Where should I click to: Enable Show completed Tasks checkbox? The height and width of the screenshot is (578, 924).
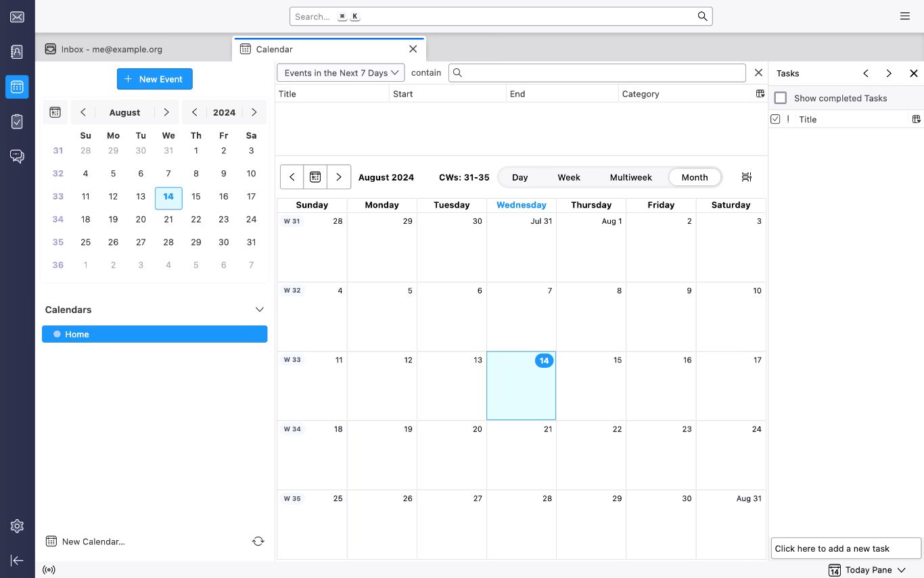click(781, 98)
